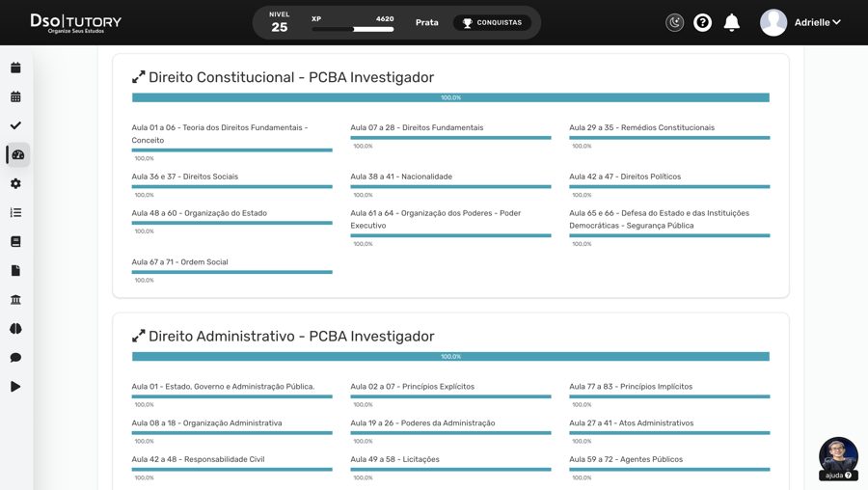Click the Conquistas trophy button
The height and width of the screenshot is (490, 868).
coord(492,23)
